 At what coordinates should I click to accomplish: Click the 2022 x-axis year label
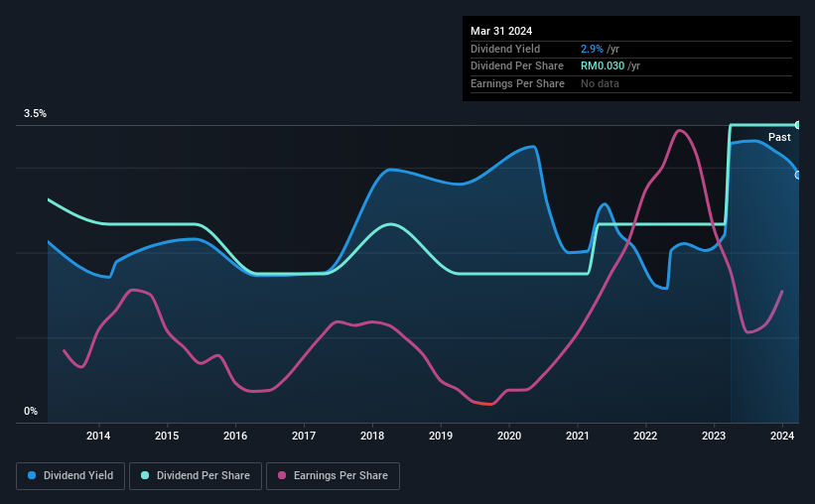645,436
